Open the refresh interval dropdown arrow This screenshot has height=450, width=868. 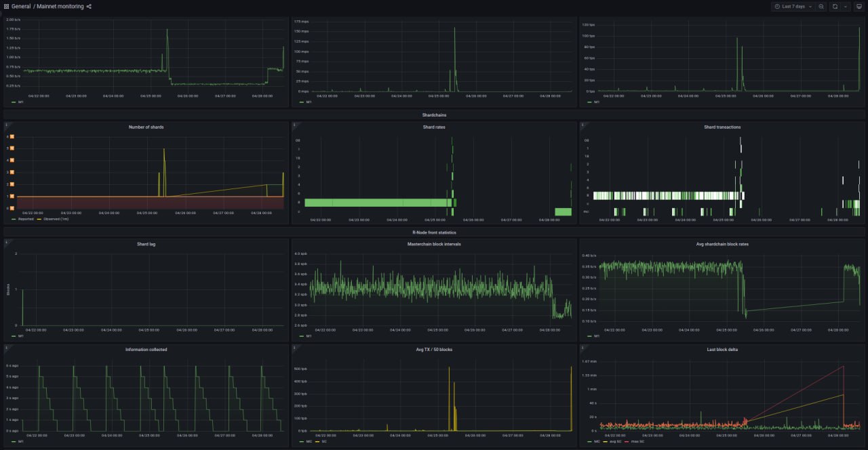(x=846, y=6)
